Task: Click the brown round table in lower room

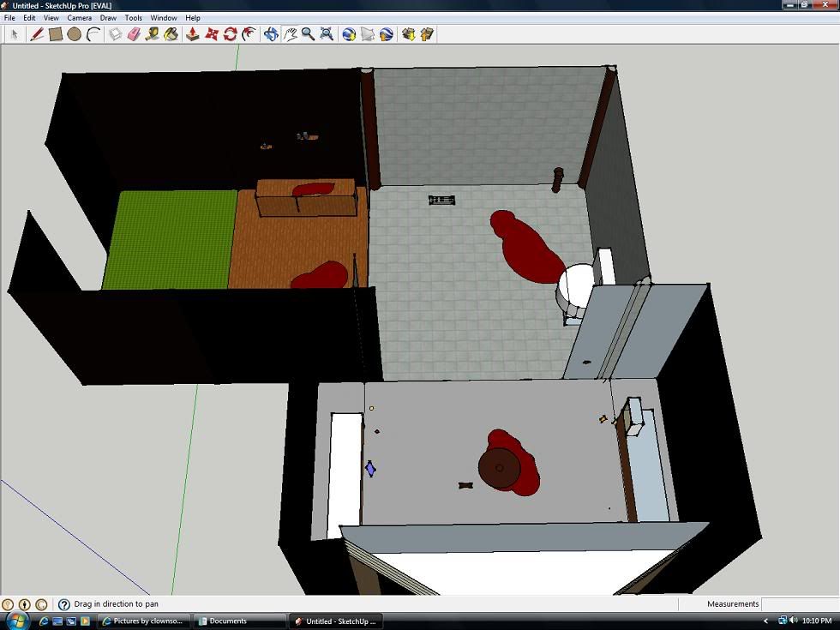Action: (499, 468)
